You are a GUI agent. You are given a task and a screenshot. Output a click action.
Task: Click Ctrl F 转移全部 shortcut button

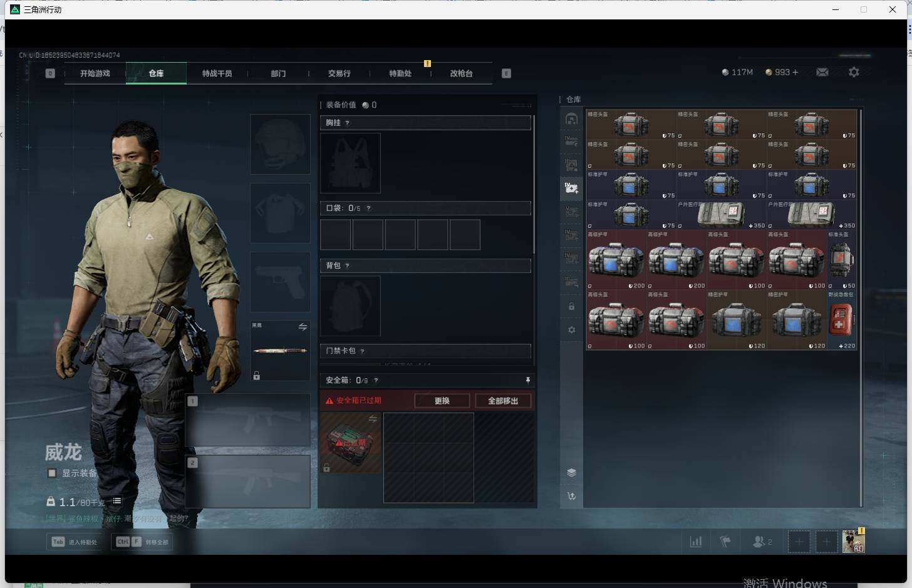point(141,542)
